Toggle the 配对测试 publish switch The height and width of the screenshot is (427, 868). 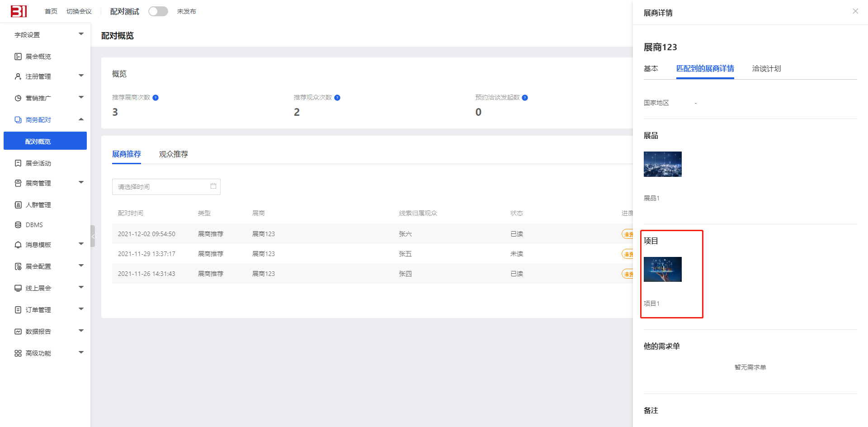click(x=158, y=11)
